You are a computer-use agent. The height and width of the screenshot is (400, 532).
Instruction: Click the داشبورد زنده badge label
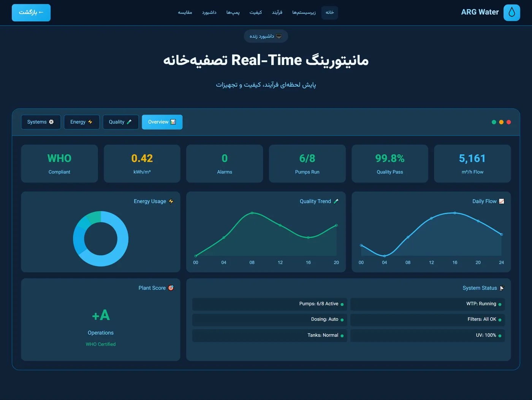[262, 36]
